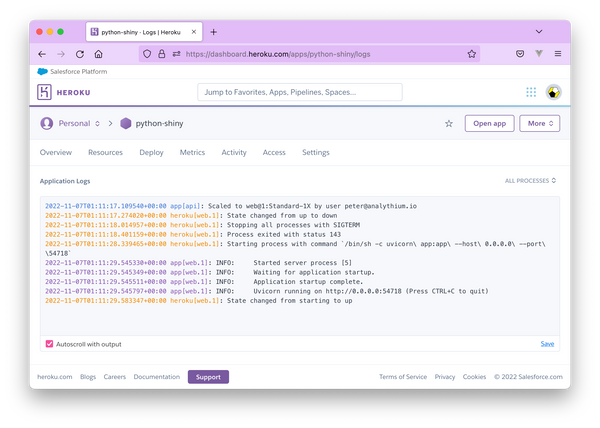Click log line 'Waiting for application startup.'
Viewport: 600px width, 428px height.
coord(210,272)
